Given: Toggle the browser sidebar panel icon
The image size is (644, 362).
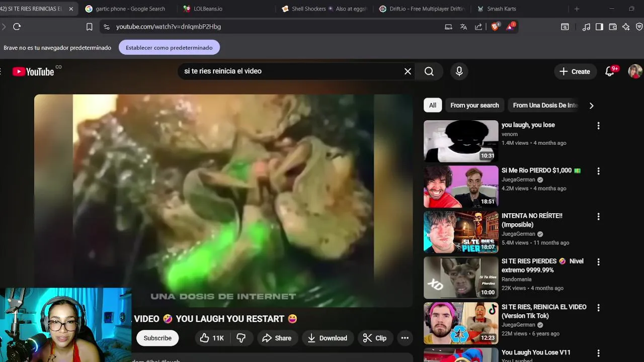Looking at the screenshot, I should [599, 27].
